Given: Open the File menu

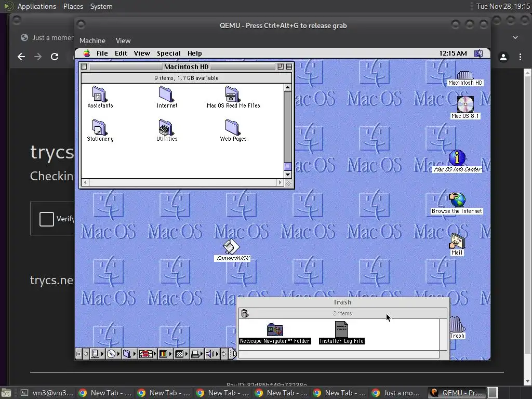Looking at the screenshot, I should tap(102, 54).
